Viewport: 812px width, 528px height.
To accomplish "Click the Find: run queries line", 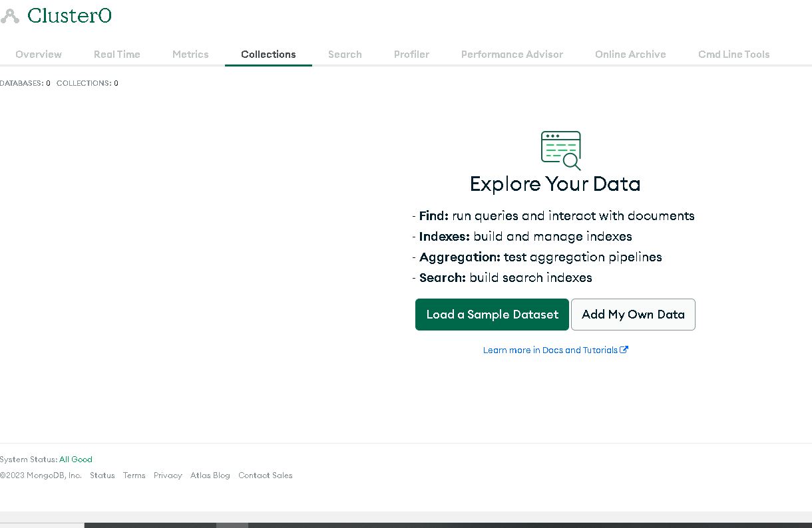I will [x=554, y=216].
